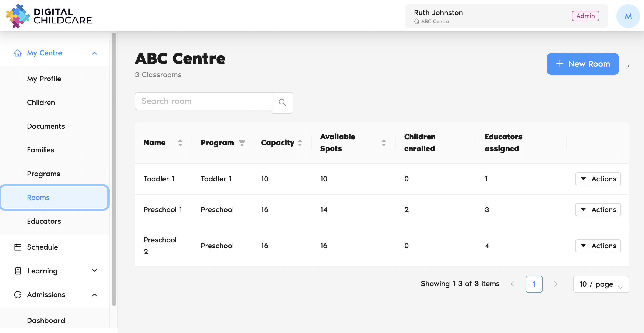The height and width of the screenshot is (333, 644).
Task: Click the Digital Childcare puzzle logo
Action: click(x=18, y=16)
